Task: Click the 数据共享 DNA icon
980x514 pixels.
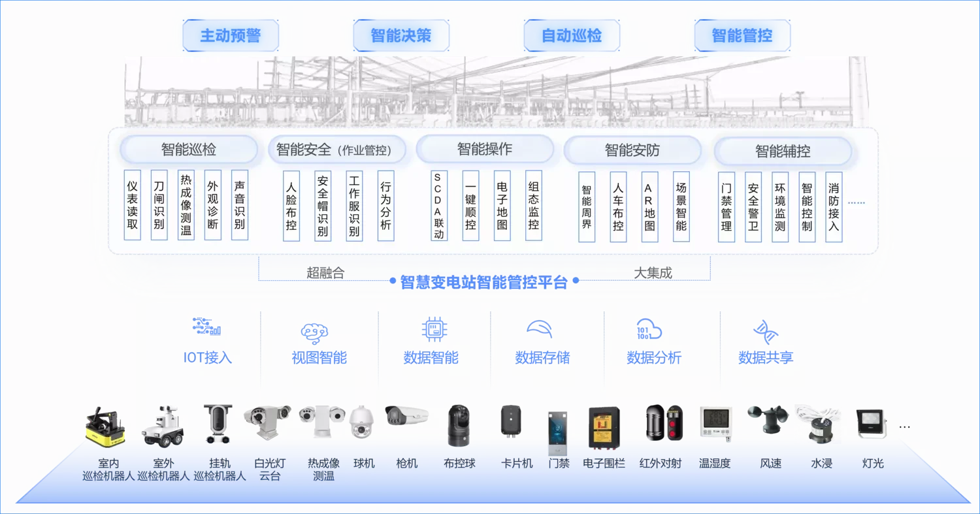Action: click(764, 332)
